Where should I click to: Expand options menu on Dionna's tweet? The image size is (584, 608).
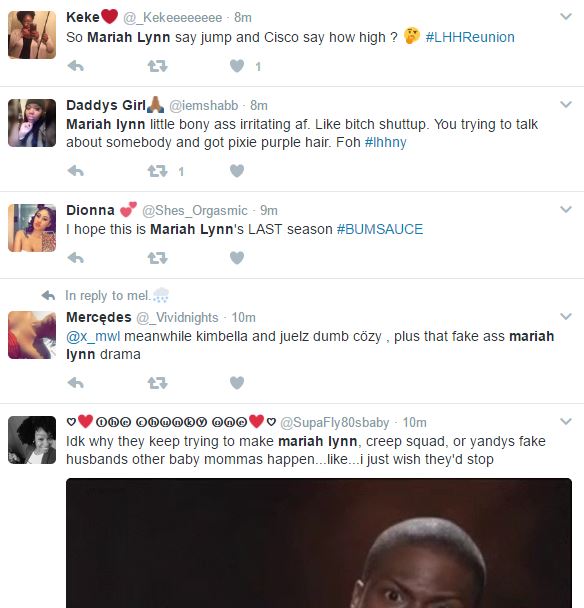(x=566, y=209)
